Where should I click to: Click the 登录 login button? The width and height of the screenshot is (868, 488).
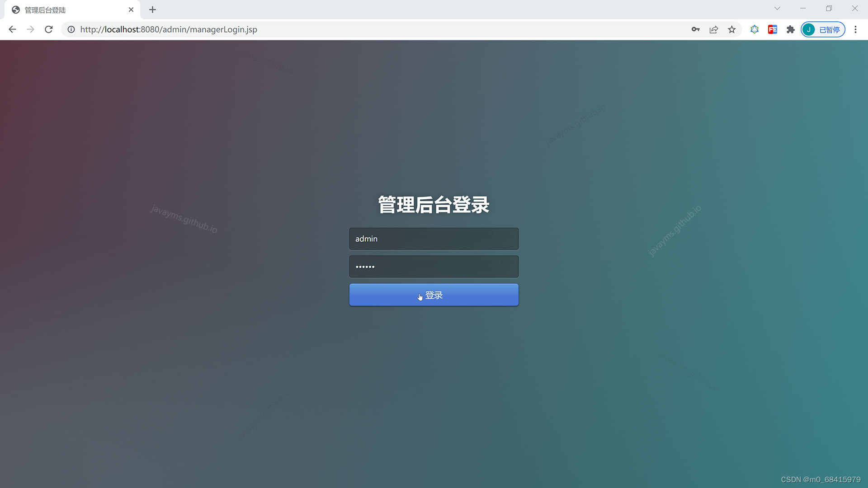434,295
